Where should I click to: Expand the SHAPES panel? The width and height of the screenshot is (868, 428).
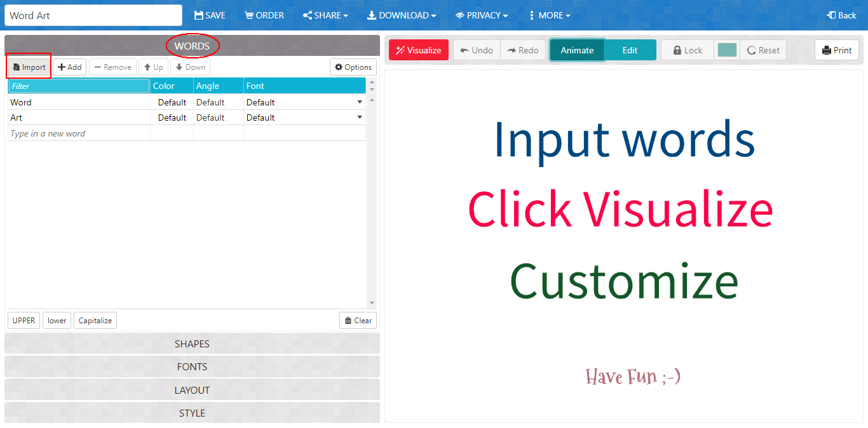pyautogui.click(x=192, y=344)
